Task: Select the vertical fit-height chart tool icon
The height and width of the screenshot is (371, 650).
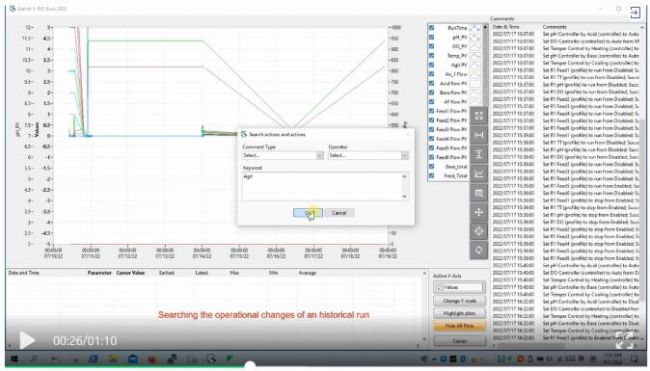Action: coord(479,154)
